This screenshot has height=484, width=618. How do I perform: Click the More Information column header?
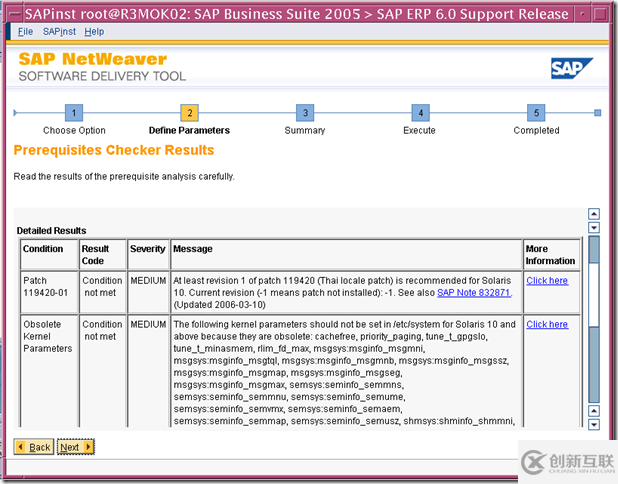click(x=551, y=254)
